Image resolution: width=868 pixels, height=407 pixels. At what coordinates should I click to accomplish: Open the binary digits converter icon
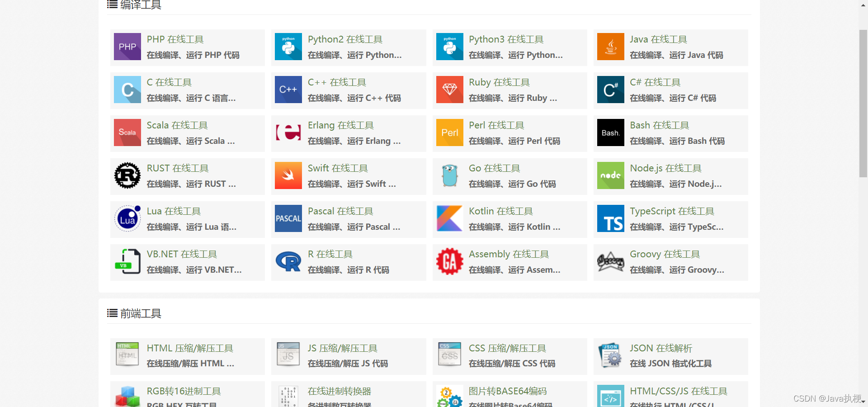288,396
